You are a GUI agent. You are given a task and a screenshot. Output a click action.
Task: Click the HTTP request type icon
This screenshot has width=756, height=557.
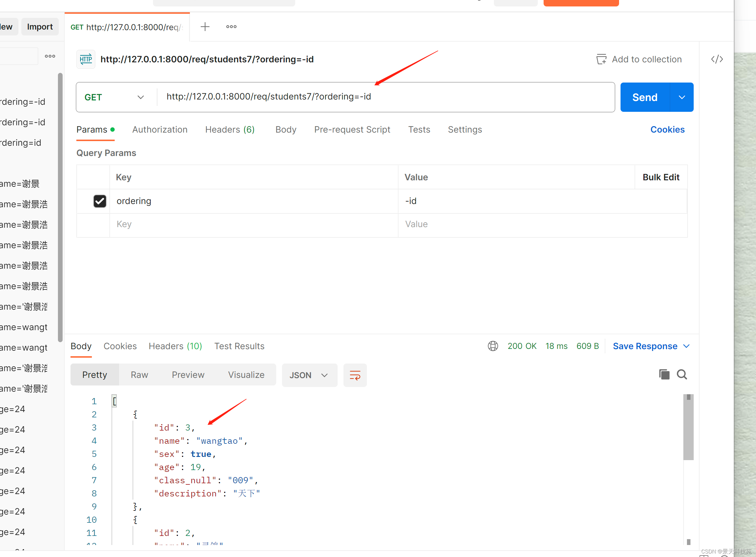[x=86, y=59]
